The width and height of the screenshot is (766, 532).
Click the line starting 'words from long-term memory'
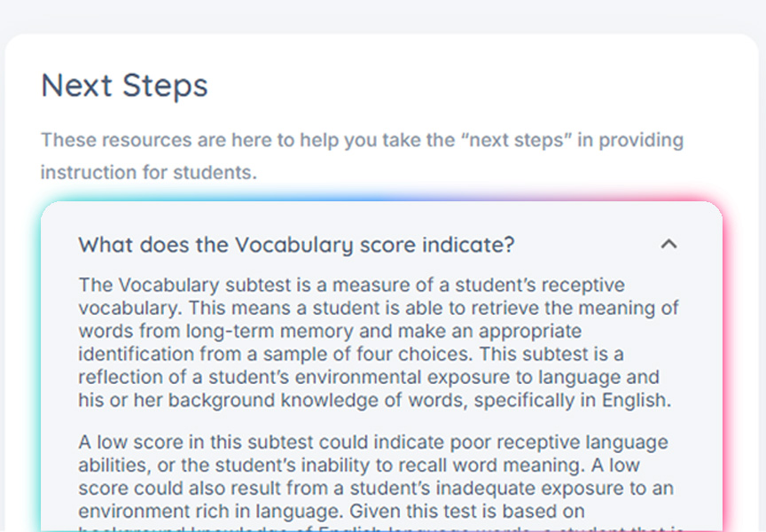(330, 332)
